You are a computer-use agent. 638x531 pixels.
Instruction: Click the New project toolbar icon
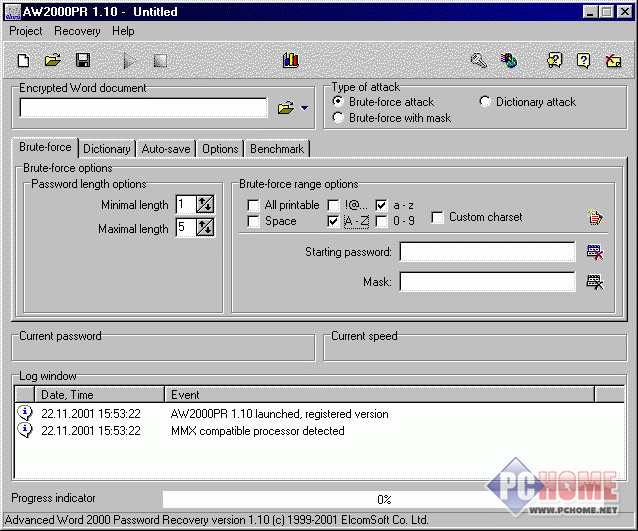(24, 61)
